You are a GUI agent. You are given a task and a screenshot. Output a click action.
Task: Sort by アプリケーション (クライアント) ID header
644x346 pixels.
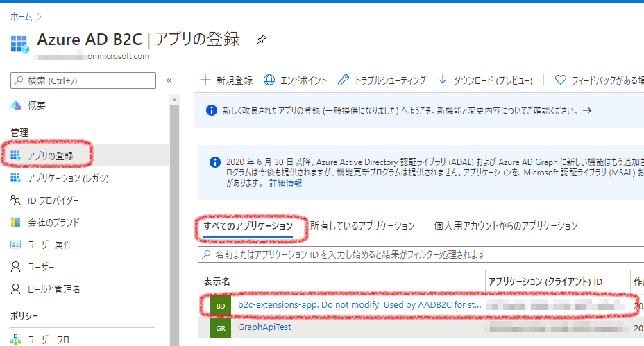[x=545, y=282]
